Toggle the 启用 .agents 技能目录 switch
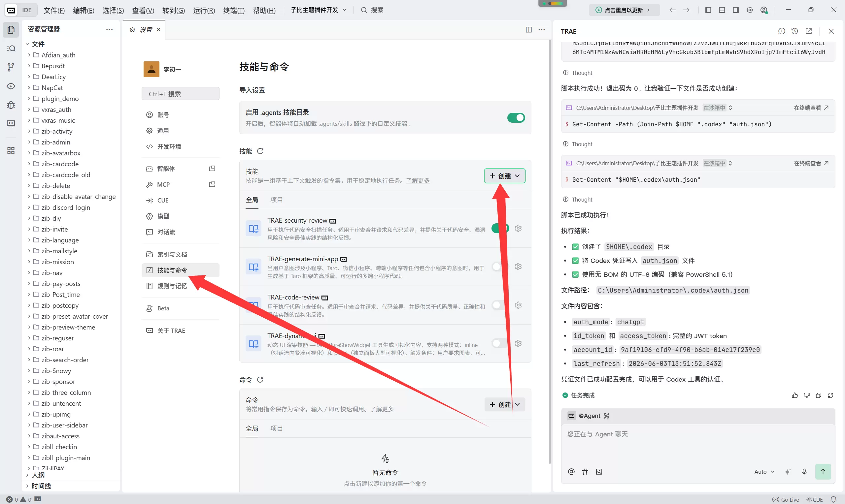Screen dimensions: 845x504 (516, 118)
